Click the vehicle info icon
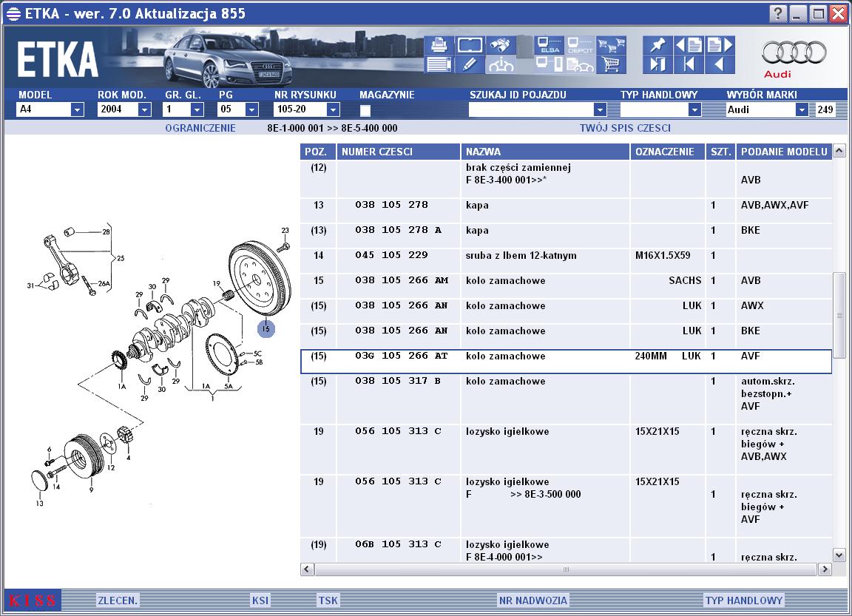Screen dimensions: 852x616 (x=501, y=64)
